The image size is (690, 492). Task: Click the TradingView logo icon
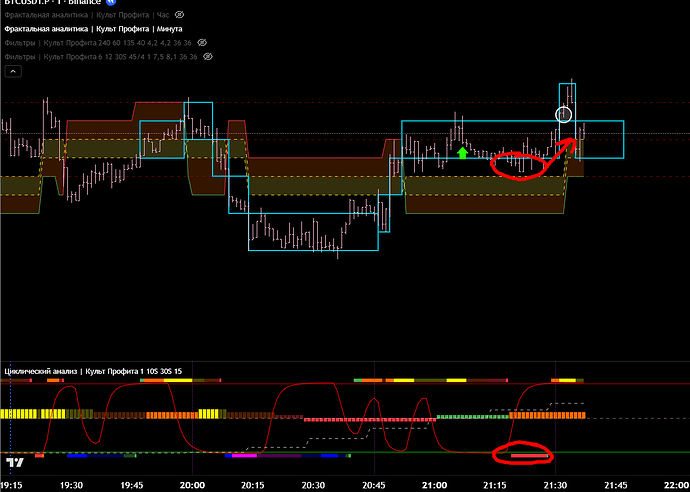(14, 462)
